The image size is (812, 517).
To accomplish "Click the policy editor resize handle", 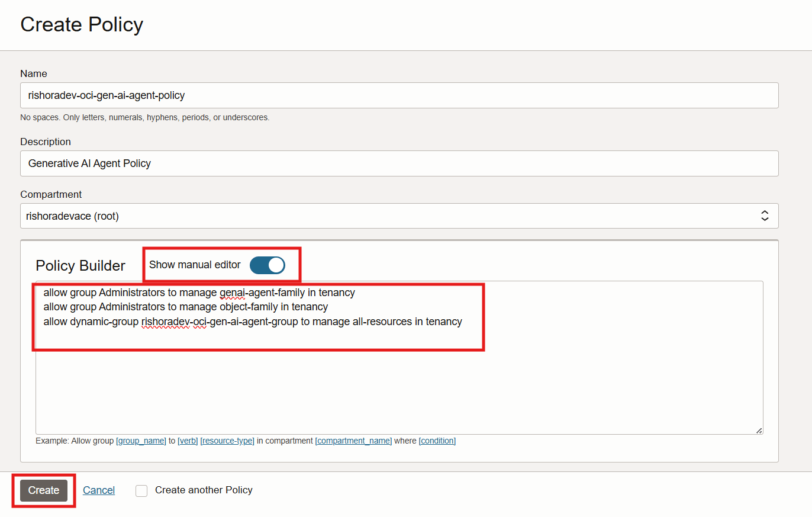I will (759, 431).
